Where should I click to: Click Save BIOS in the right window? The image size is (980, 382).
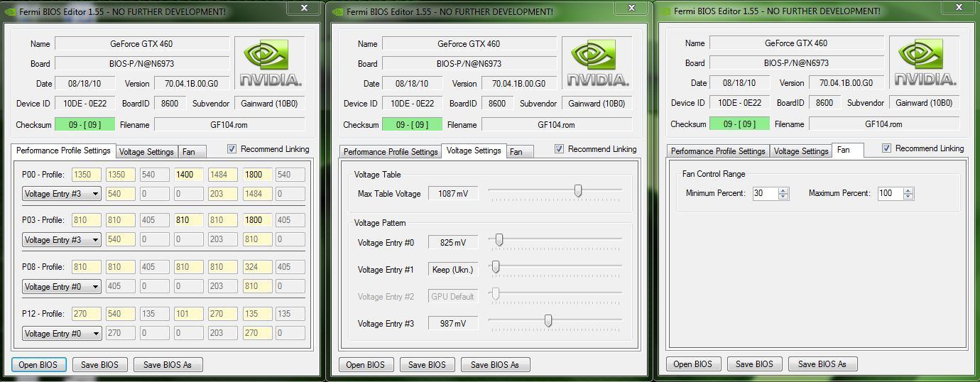[x=755, y=364]
